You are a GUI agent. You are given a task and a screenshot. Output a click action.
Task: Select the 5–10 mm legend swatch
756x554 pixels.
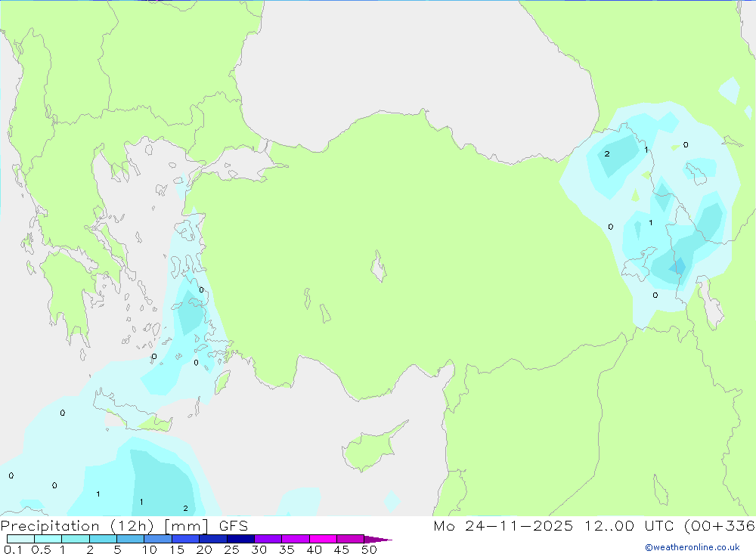tap(130, 539)
